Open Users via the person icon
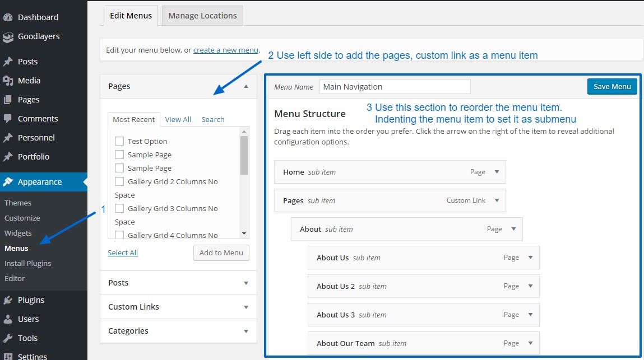This screenshot has height=360, width=644. pos(8,319)
